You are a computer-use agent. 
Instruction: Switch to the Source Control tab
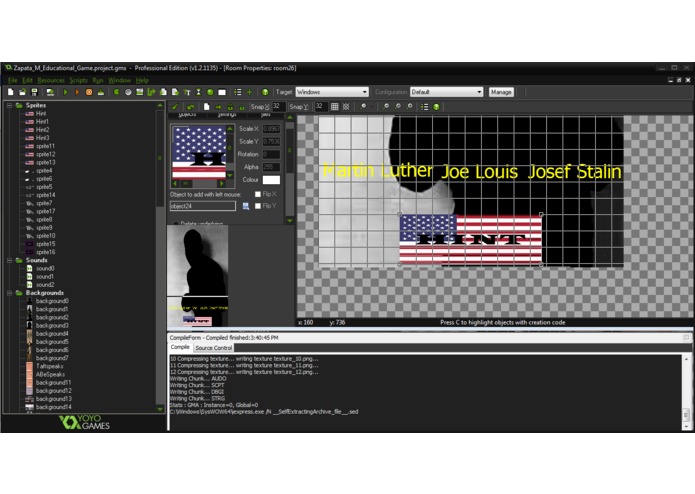tap(214, 348)
